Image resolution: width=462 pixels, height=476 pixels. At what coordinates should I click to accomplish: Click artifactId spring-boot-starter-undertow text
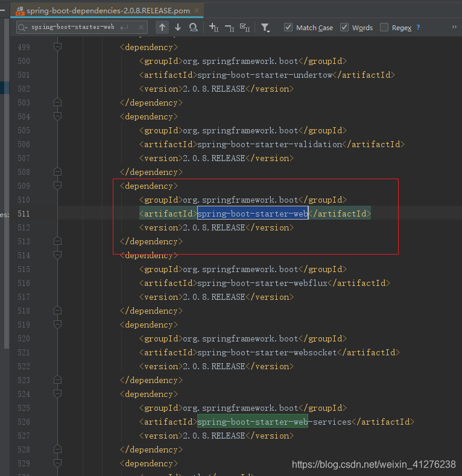click(x=265, y=75)
